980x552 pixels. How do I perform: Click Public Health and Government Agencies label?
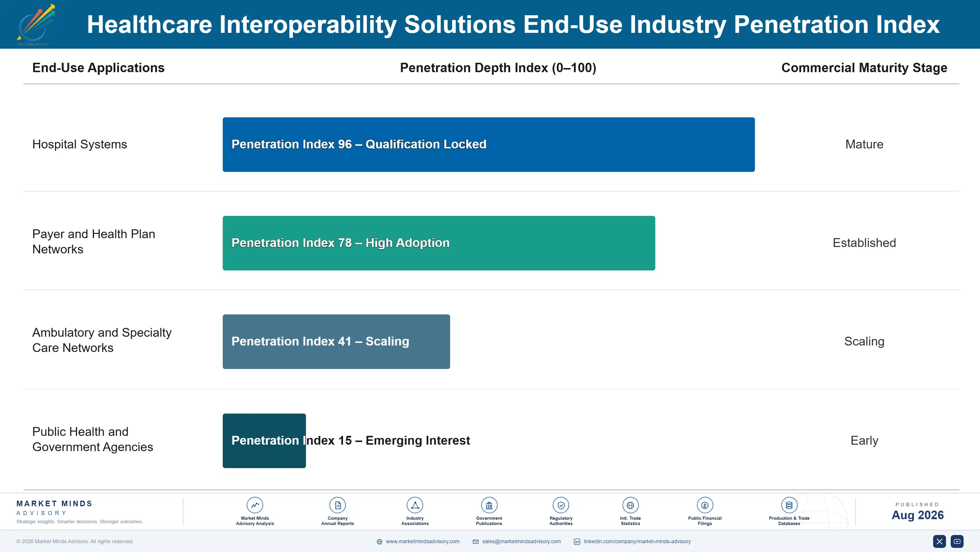coord(92,439)
